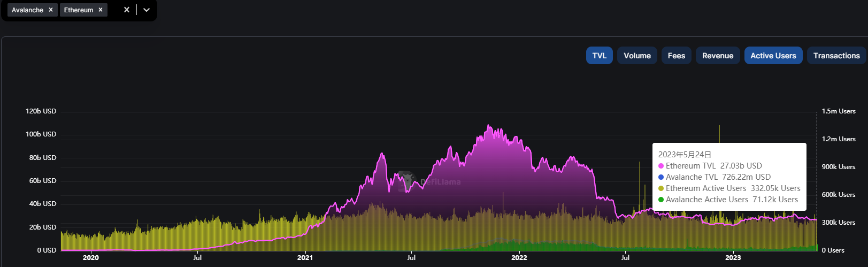868x267 pixels.
Task: Show Transactions on the chart
Action: pos(836,56)
